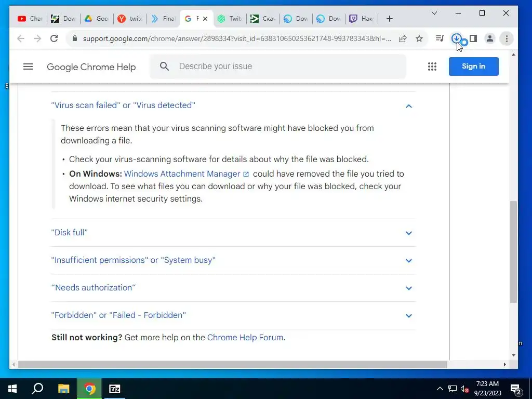532x399 pixels.
Task: Share this page via share icon
Action: [x=403, y=38]
